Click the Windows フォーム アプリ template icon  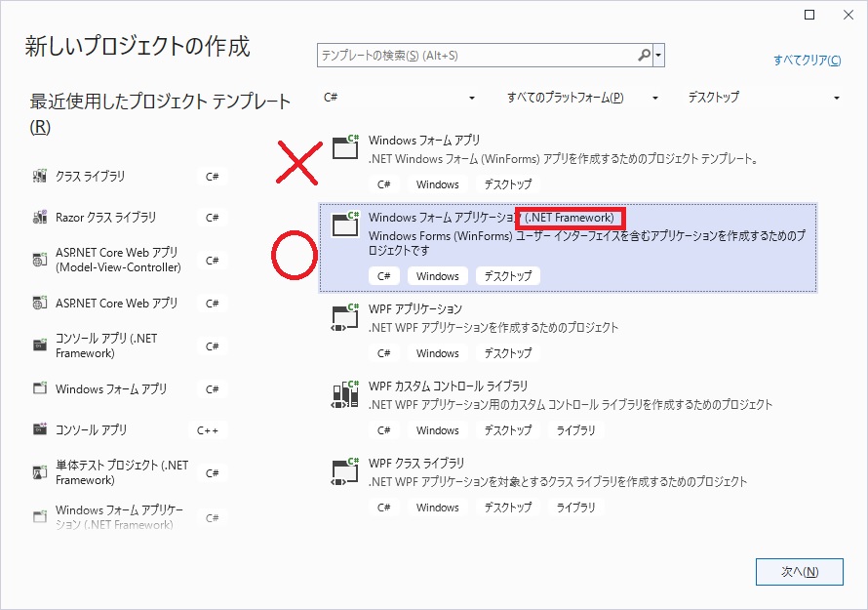[345, 146]
